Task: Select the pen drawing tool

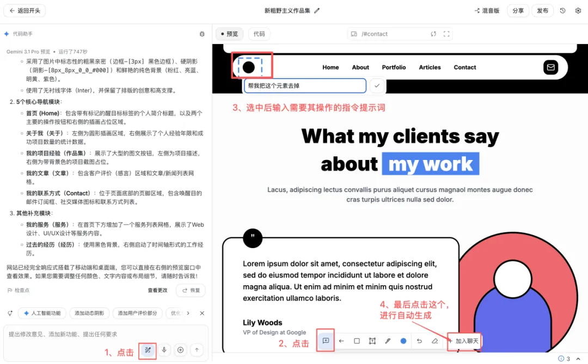Action: [x=388, y=341]
